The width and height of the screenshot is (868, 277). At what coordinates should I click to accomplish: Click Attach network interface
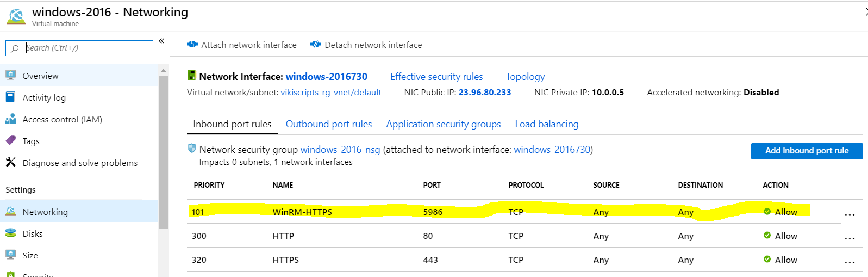coord(242,45)
